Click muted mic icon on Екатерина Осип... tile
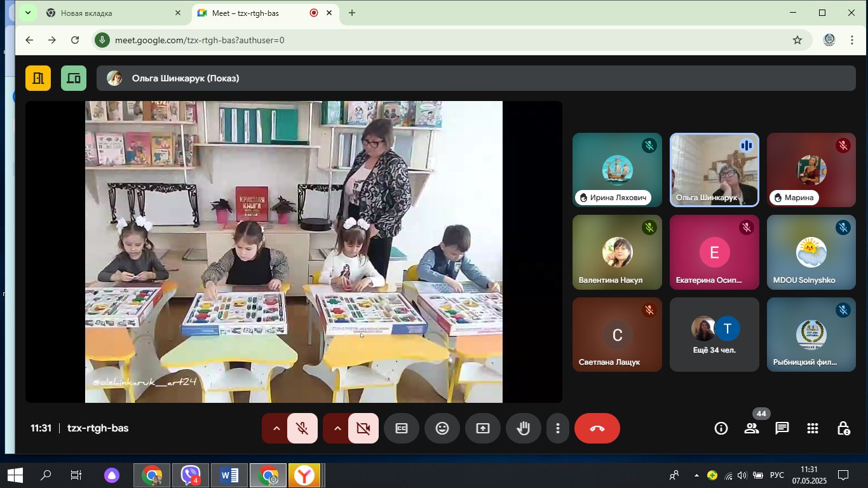Image resolution: width=868 pixels, height=488 pixels. [x=746, y=227]
